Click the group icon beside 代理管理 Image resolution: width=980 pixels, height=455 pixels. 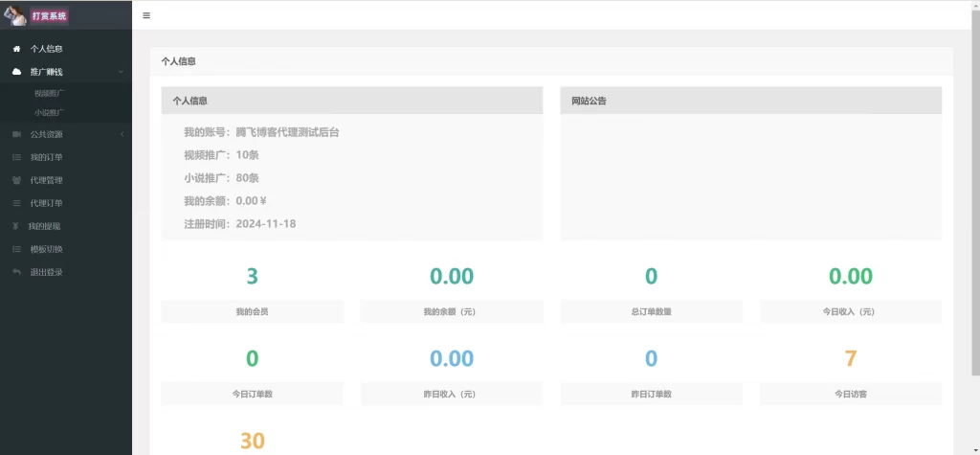point(16,180)
